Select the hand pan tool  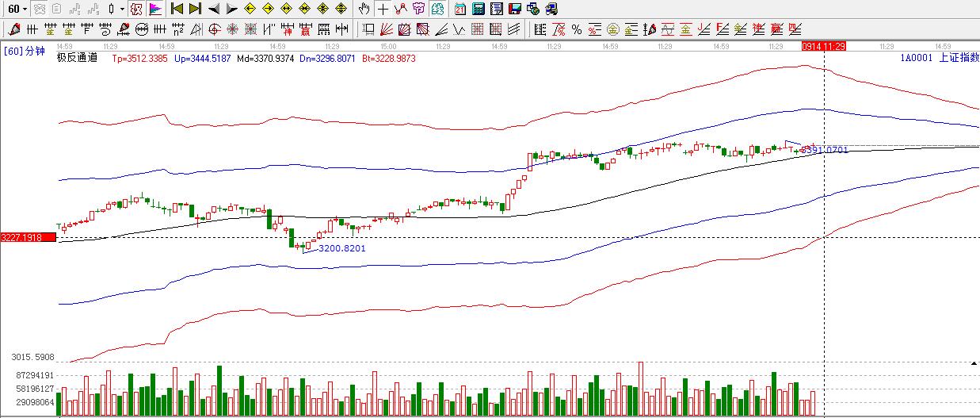click(364, 9)
